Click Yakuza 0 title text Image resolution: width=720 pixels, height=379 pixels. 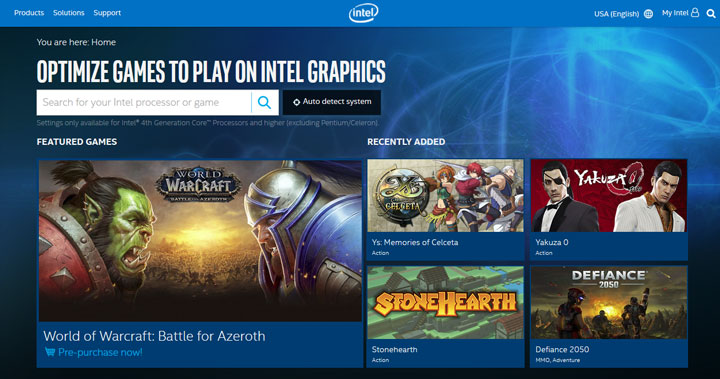point(551,242)
